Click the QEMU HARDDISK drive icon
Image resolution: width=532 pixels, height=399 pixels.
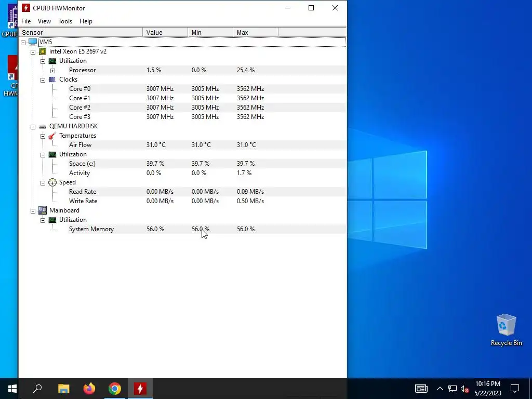(43, 127)
